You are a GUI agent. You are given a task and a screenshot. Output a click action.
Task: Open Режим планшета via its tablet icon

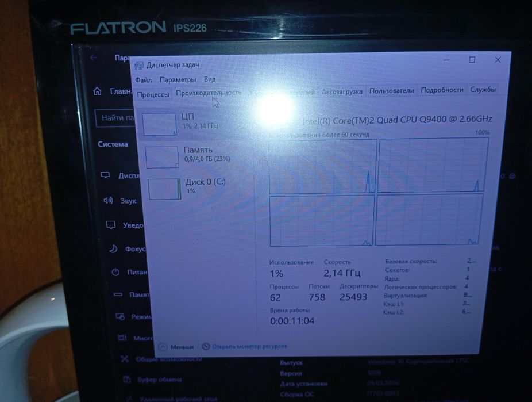point(120,316)
